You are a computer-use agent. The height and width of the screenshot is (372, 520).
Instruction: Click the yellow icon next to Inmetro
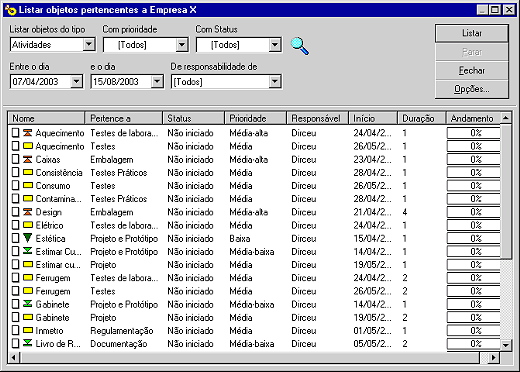[28, 330]
